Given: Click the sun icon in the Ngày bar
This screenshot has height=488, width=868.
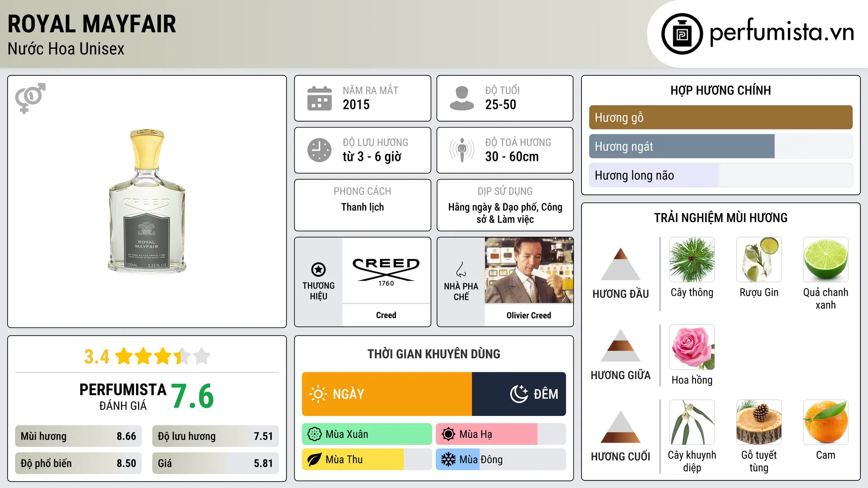Looking at the screenshot, I should (x=318, y=394).
